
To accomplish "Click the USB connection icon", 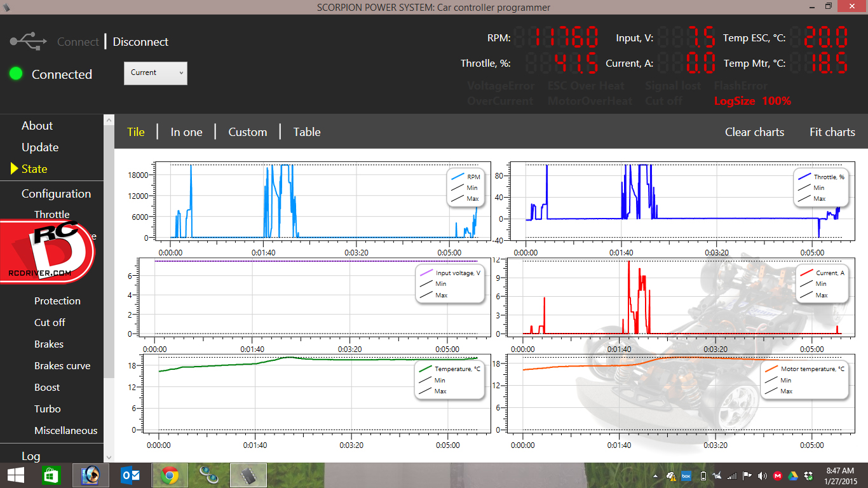I will pyautogui.click(x=29, y=42).
